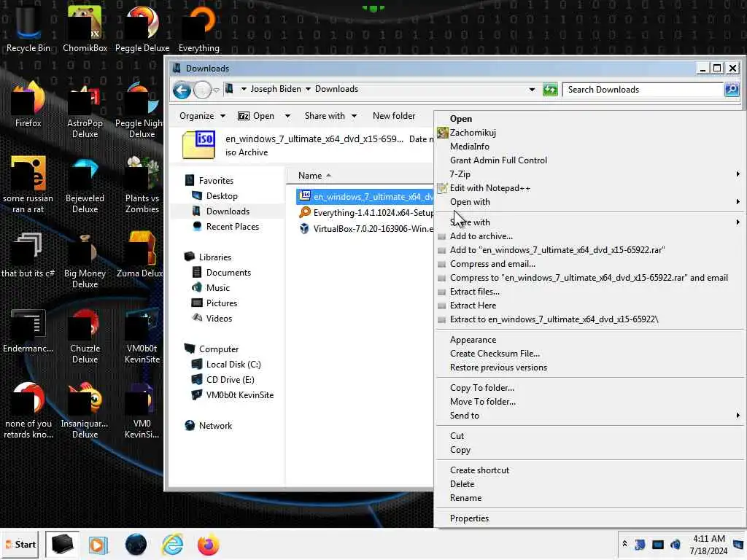Viewport: 747px width, 560px height.
Task: Open the Organize dropdown menu
Action: (x=202, y=116)
